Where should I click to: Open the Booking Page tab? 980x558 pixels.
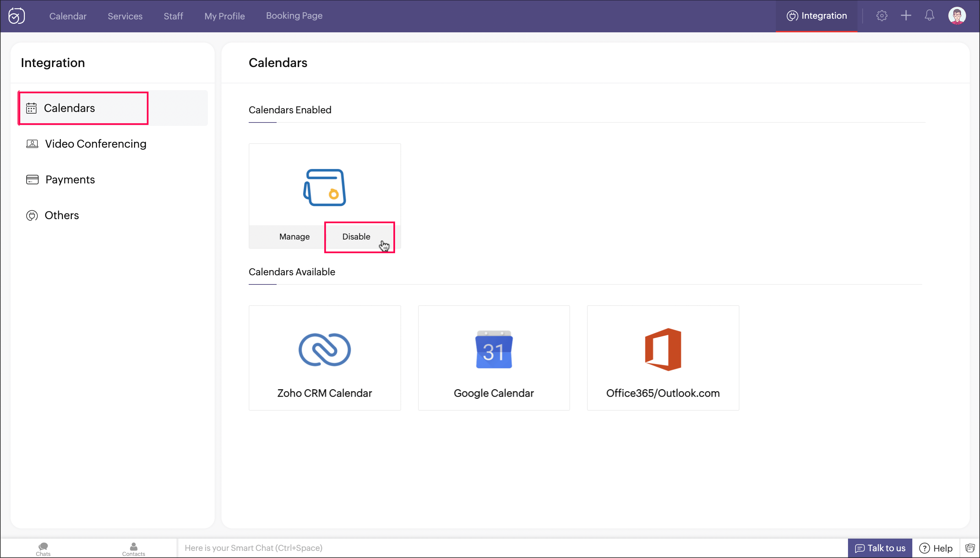[x=294, y=16]
